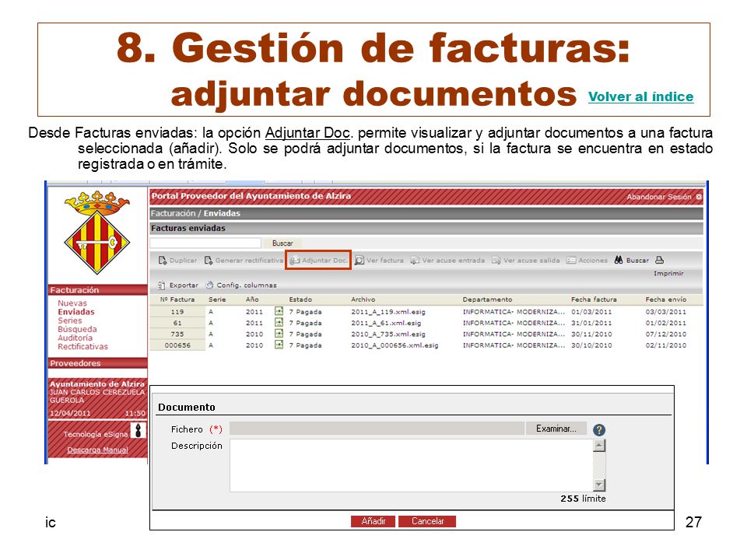Click the Examinar... browse button
Viewport: 747px width, 560px height.
556,429
